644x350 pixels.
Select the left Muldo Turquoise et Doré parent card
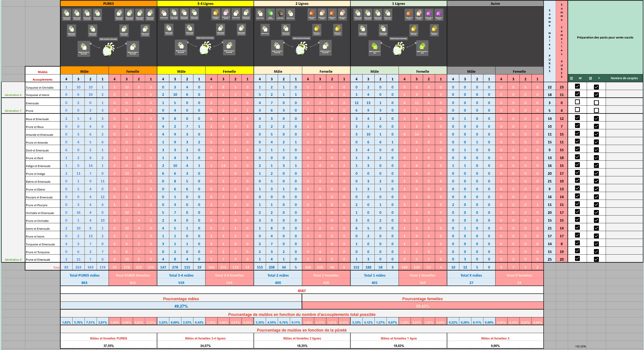pos(375,48)
